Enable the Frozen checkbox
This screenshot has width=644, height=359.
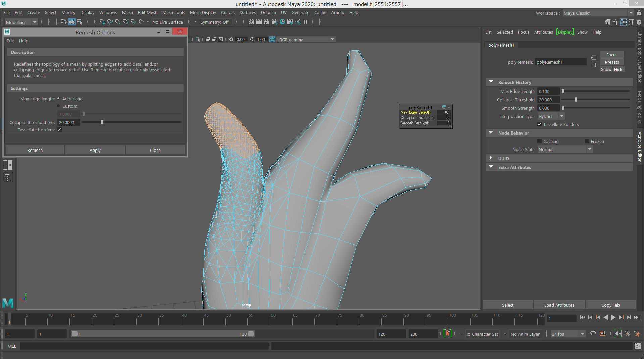tap(587, 141)
